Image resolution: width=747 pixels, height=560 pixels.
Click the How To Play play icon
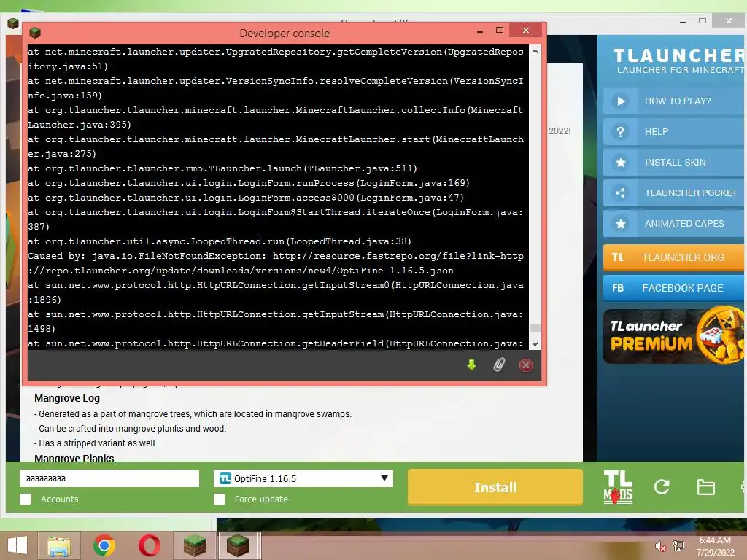click(x=620, y=101)
